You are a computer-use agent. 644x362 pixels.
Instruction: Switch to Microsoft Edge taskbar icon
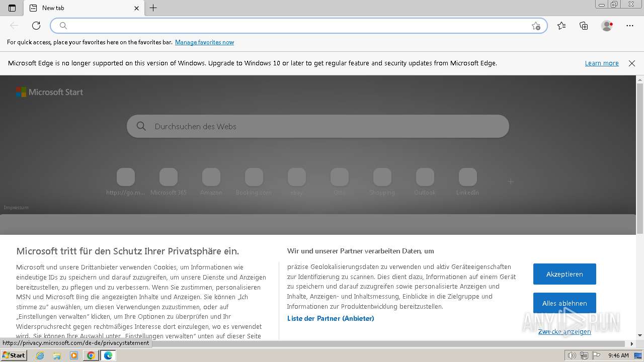(x=108, y=355)
